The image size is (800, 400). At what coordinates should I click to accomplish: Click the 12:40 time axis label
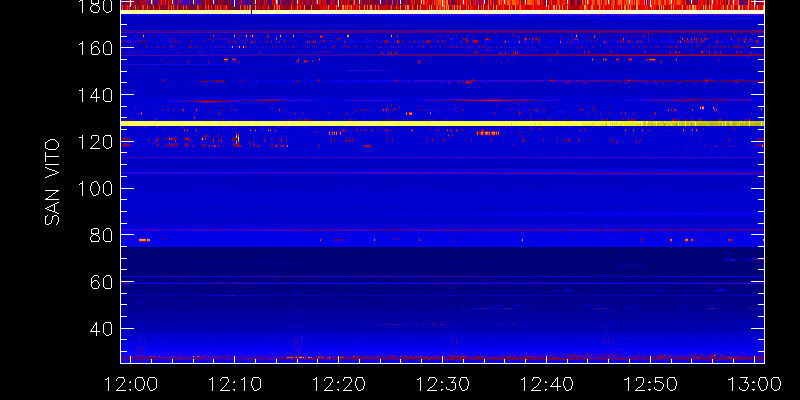pyautogui.click(x=546, y=383)
